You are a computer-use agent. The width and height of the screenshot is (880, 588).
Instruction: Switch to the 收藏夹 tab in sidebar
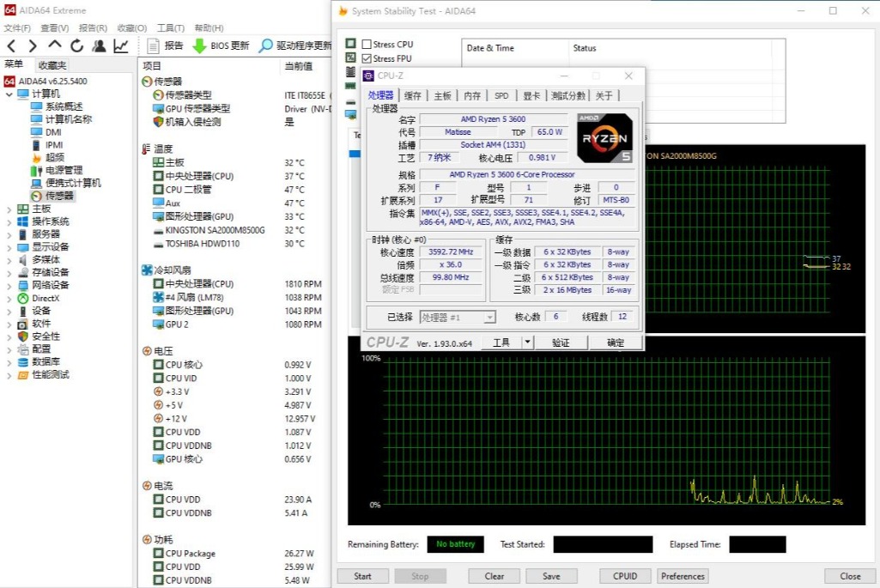52,65
